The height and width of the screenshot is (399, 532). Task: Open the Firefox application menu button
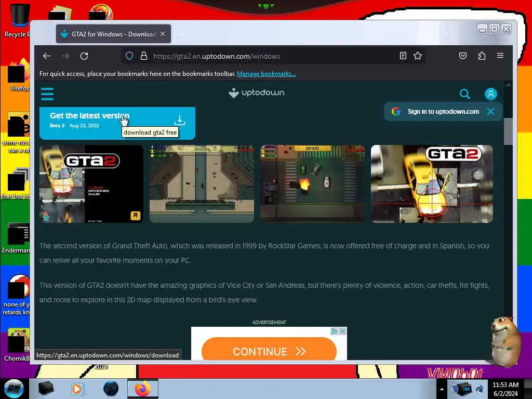coord(500,56)
